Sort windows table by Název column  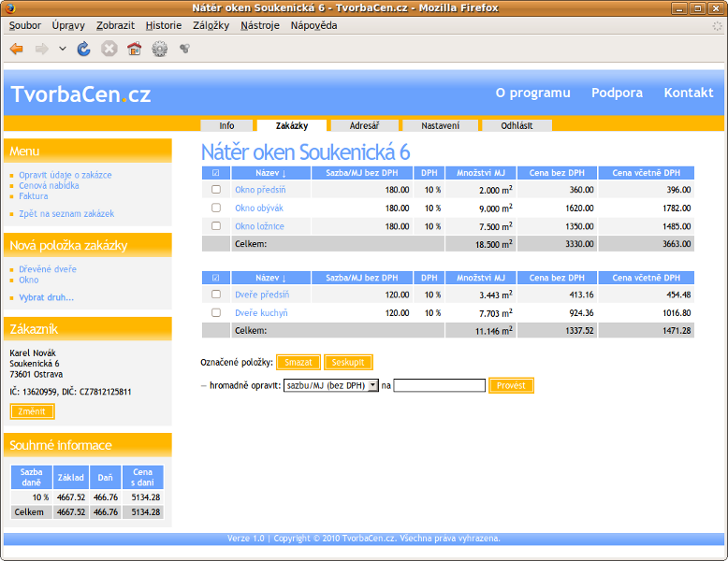click(x=270, y=173)
